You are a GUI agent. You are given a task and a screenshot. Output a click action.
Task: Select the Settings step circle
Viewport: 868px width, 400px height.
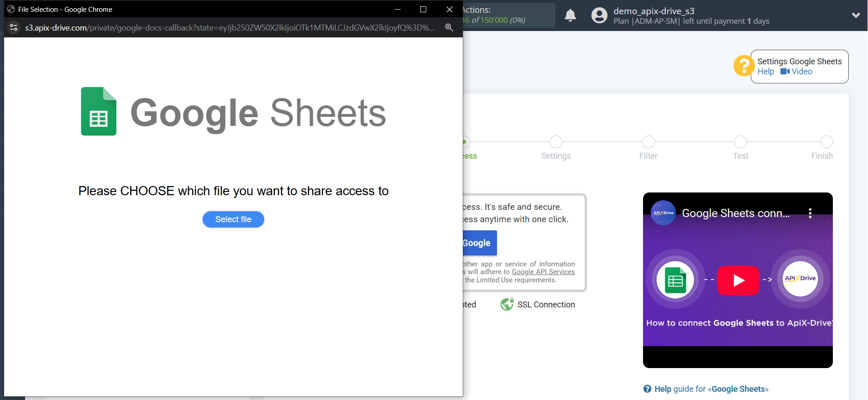[556, 142]
